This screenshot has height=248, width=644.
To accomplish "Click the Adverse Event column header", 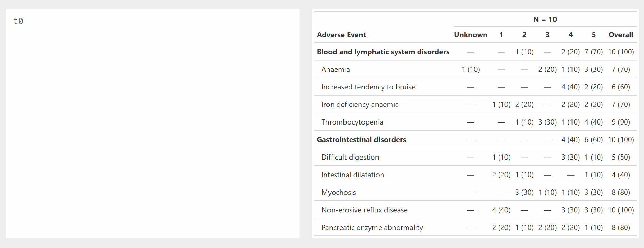I will coord(341,35).
